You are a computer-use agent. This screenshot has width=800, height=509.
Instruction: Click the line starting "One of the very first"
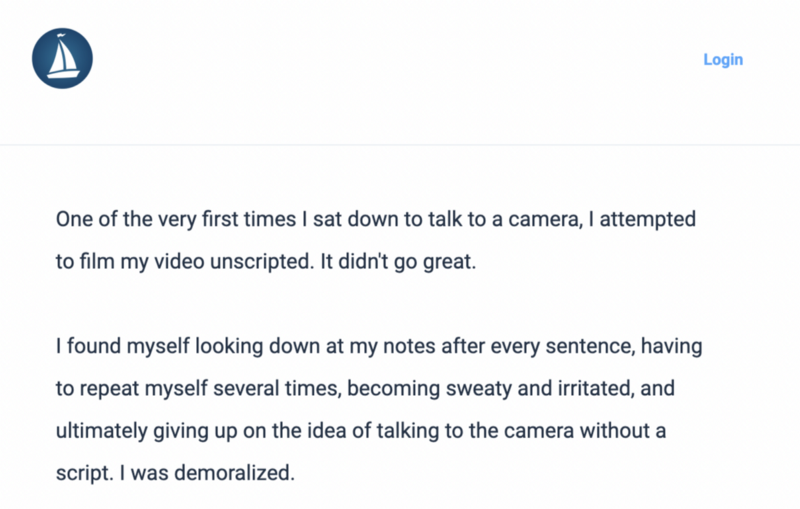click(x=376, y=219)
